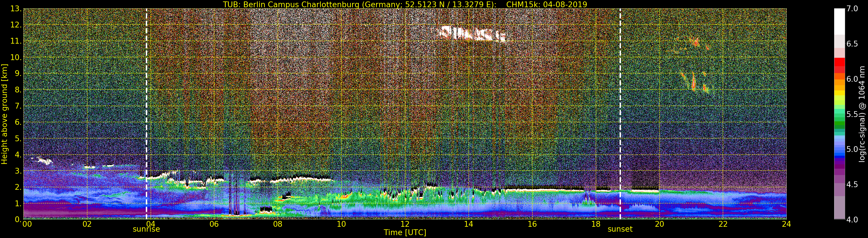The image size is (868, 238).
Task: Click the "22" time axis tick label
Action: click(x=723, y=224)
